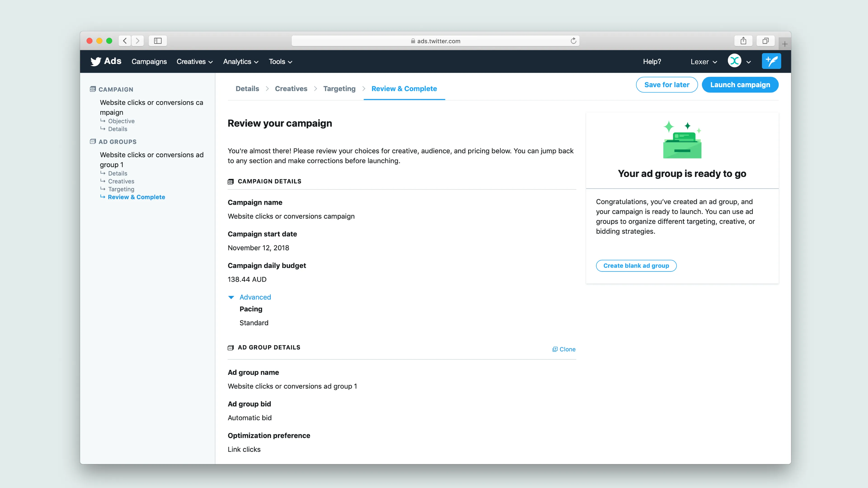The width and height of the screenshot is (868, 488).
Task: Switch to the Targeting step tab
Action: pyautogui.click(x=339, y=89)
